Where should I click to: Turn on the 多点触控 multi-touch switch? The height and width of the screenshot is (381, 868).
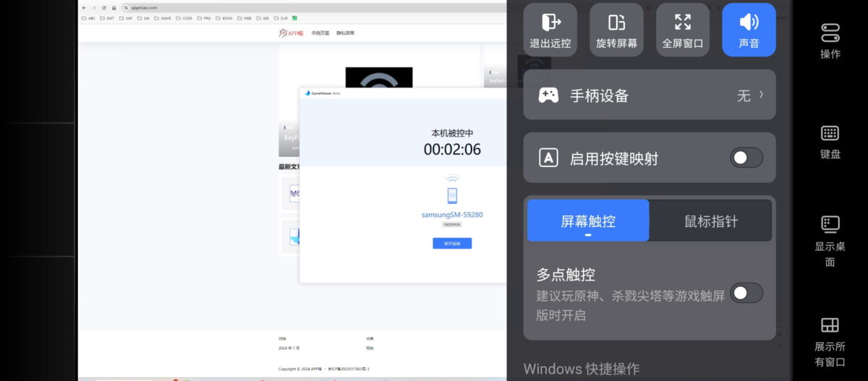point(746,293)
